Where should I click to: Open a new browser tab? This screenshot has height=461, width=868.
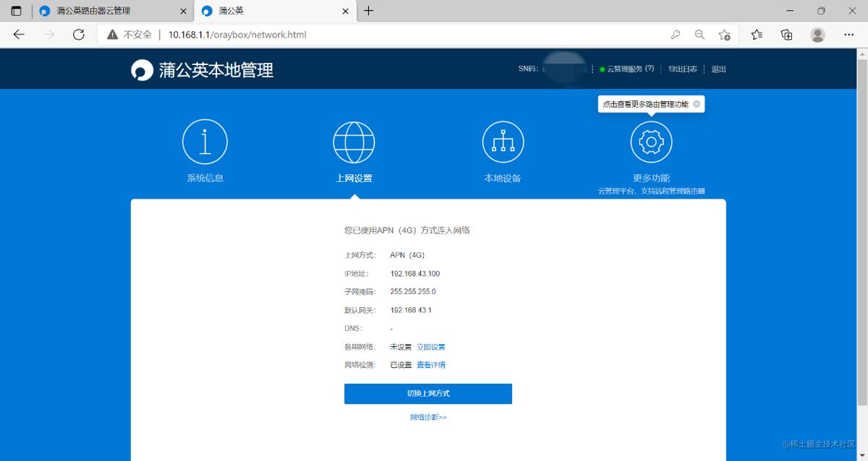click(369, 11)
